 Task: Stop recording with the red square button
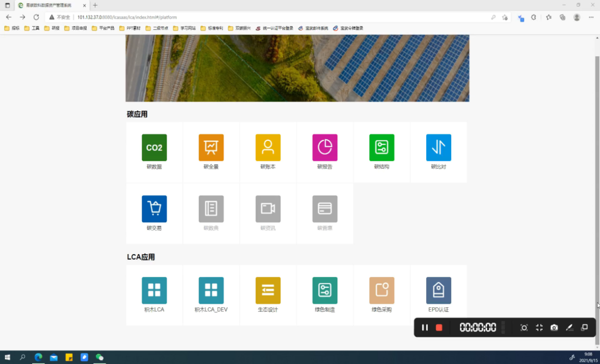point(439,327)
